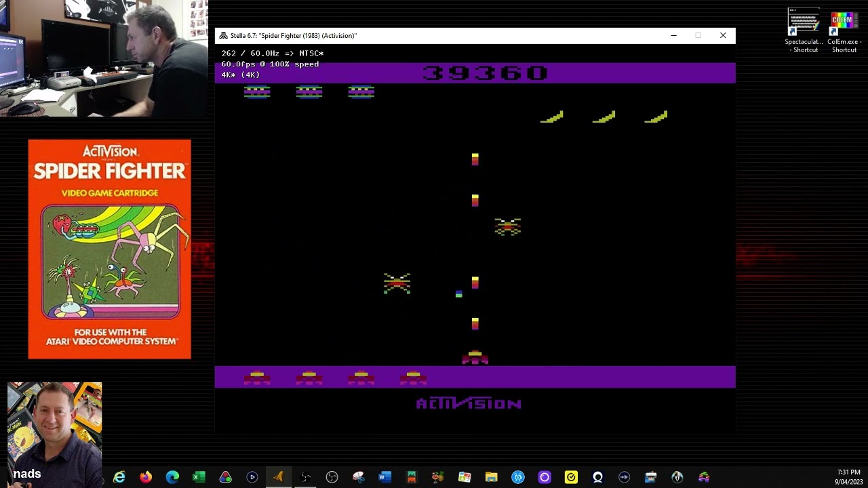
Task: Close the Stella emulator window
Action: click(723, 35)
